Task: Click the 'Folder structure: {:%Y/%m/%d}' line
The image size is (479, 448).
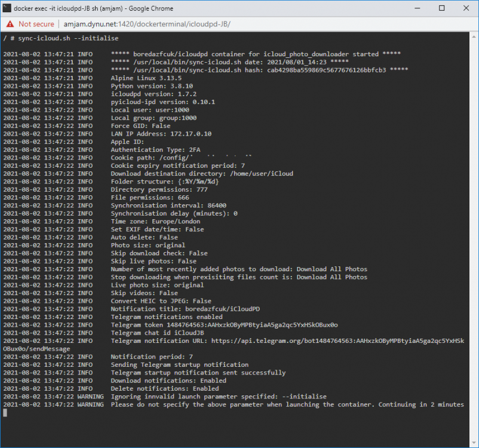Action: [165, 181]
